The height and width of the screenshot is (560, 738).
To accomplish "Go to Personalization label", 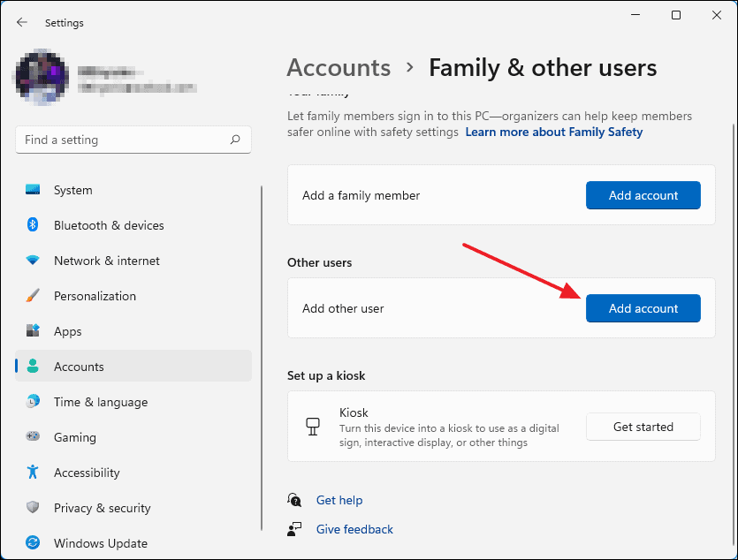I will [x=95, y=296].
